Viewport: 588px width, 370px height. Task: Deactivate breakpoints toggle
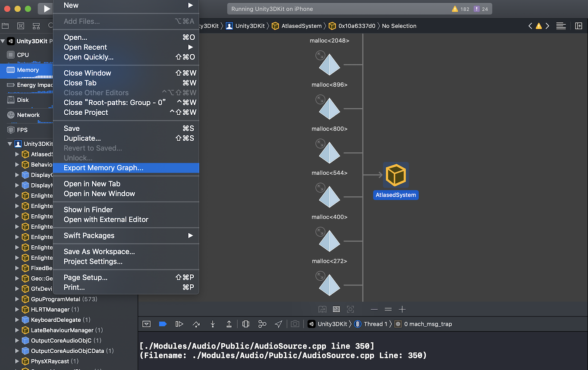(x=163, y=324)
